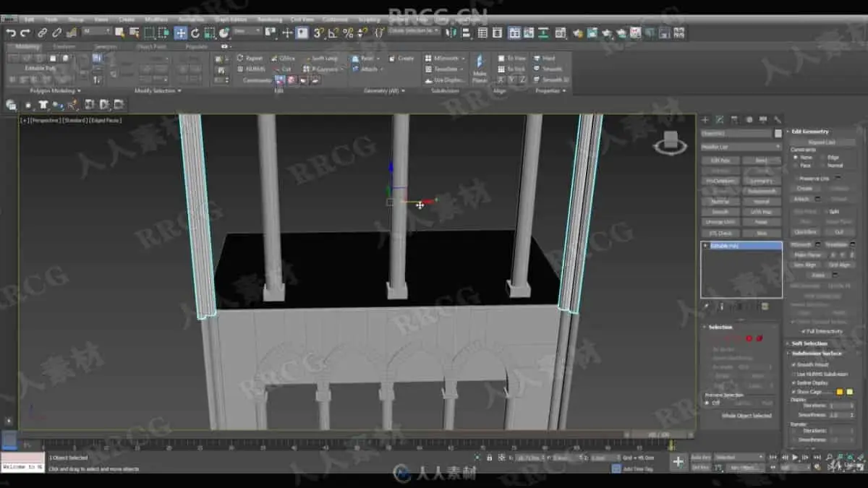Click the Select Object tool icon

coord(119,33)
